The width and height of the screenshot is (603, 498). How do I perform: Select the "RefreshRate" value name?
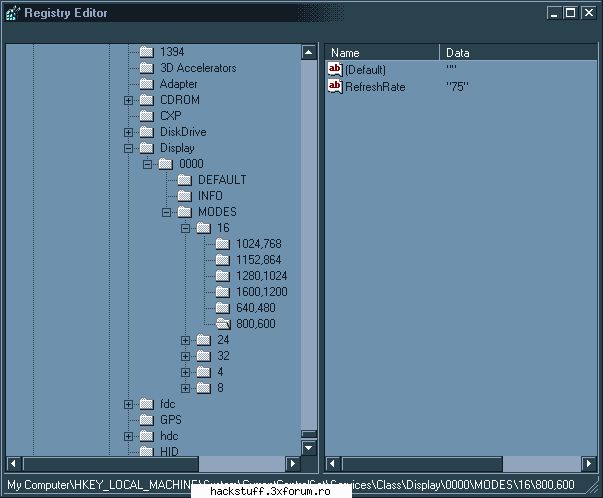pyautogui.click(x=375, y=87)
